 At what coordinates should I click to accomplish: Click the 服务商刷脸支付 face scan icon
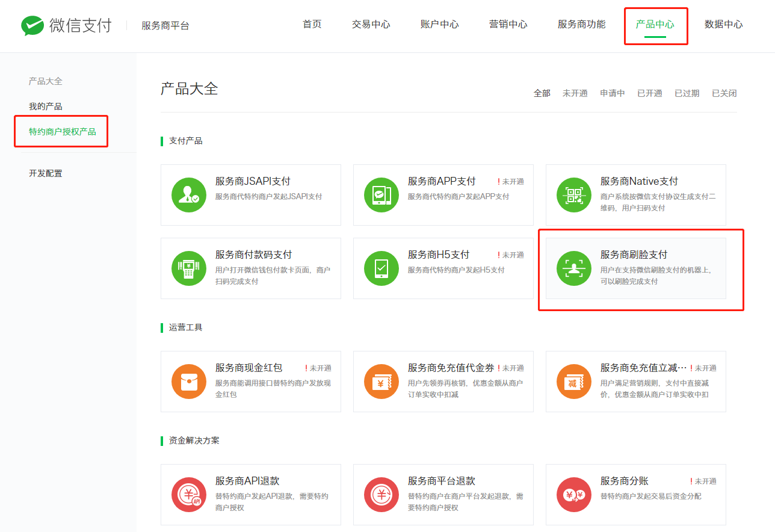tap(574, 268)
